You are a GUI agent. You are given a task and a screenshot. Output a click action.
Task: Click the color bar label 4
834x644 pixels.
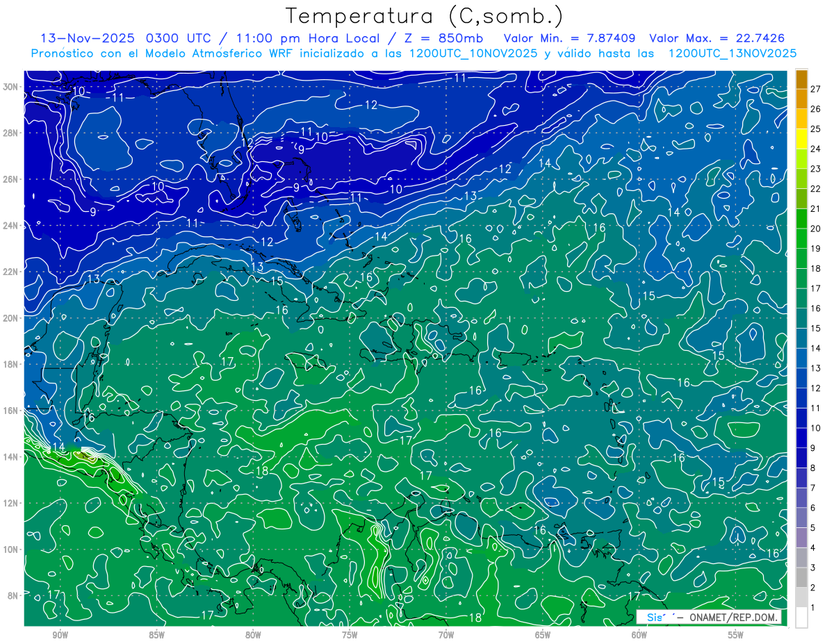813,547
